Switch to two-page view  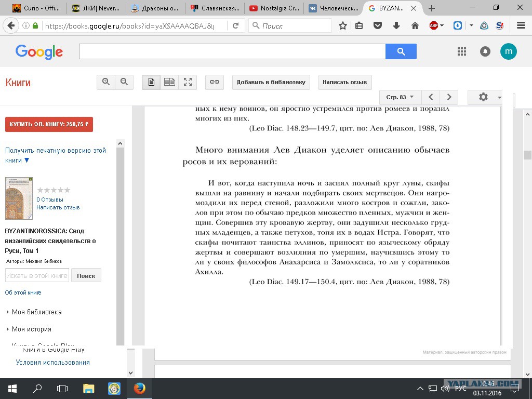(169, 82)
